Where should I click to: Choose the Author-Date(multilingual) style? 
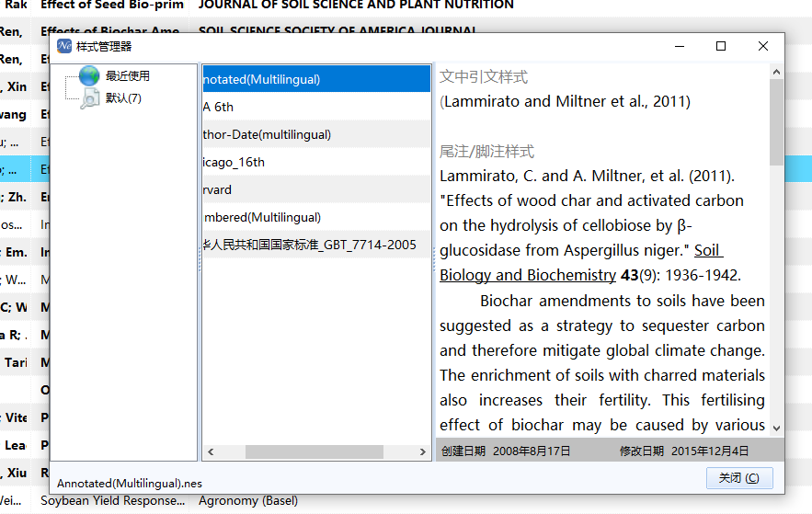pos(316,134)
